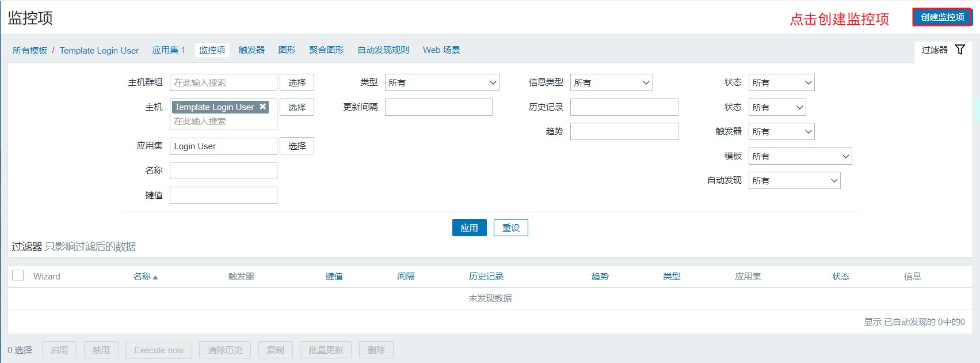Sort table by 趋势 column header
The image size is (980, 363).
[x=600, y=276]
